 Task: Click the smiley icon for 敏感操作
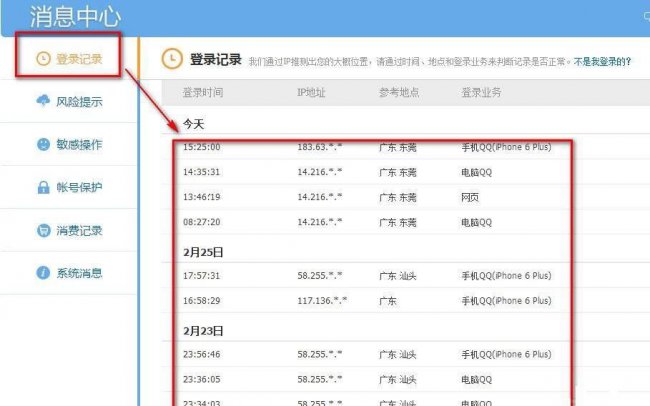[x=43, y=144]
